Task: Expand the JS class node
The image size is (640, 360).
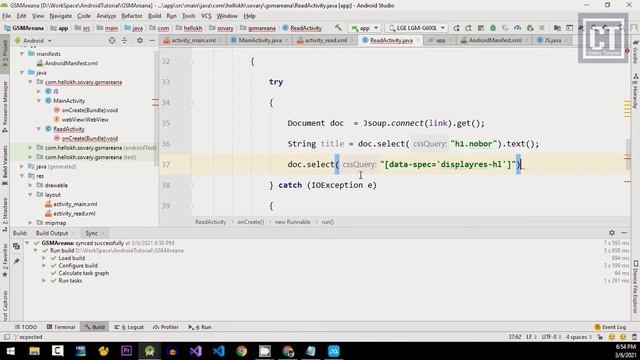Action: 39,91
